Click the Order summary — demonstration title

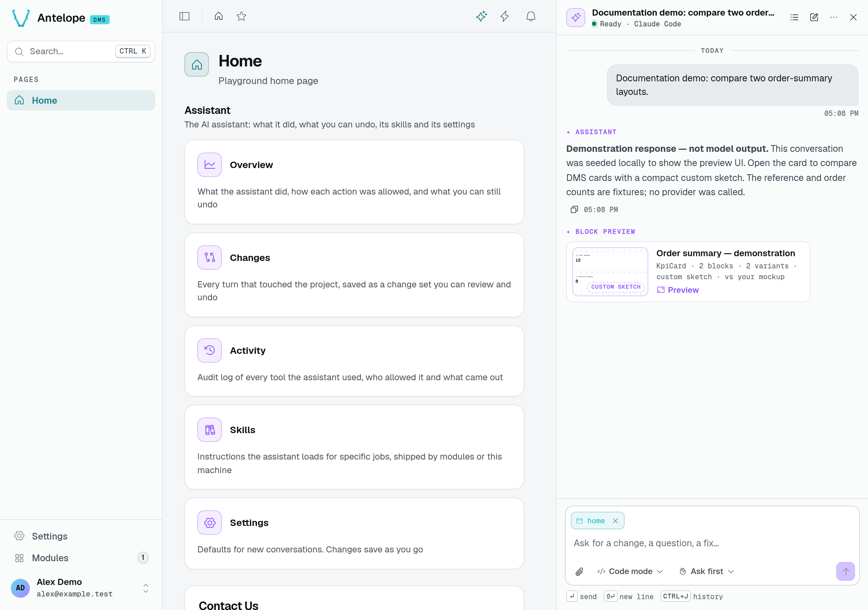pos(726,253)
